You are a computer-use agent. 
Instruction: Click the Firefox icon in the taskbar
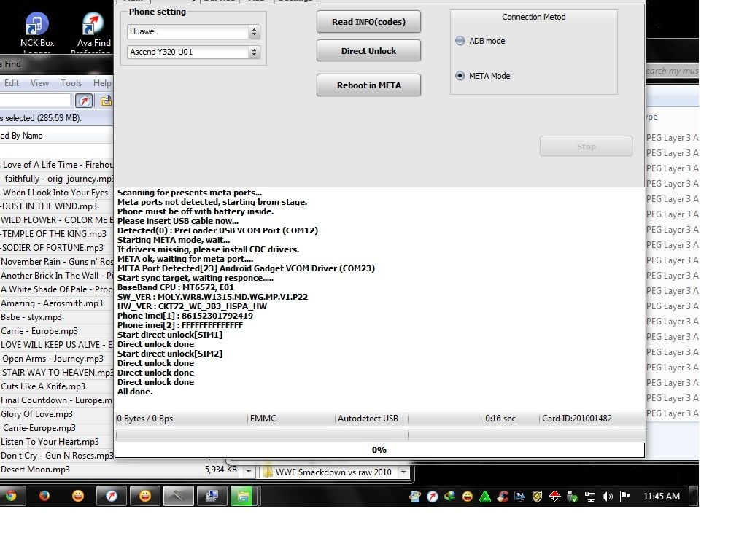44,496
